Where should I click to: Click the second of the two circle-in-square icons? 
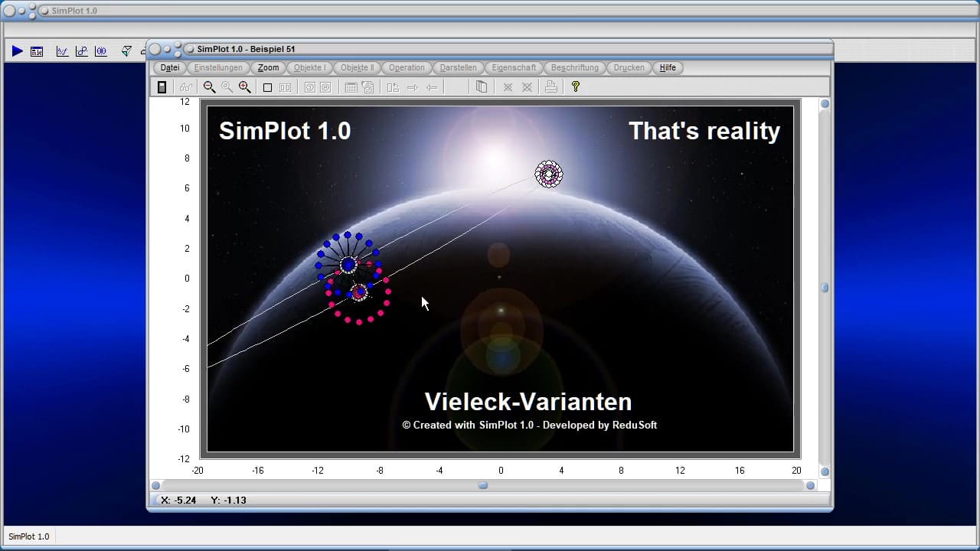point(325,87)
